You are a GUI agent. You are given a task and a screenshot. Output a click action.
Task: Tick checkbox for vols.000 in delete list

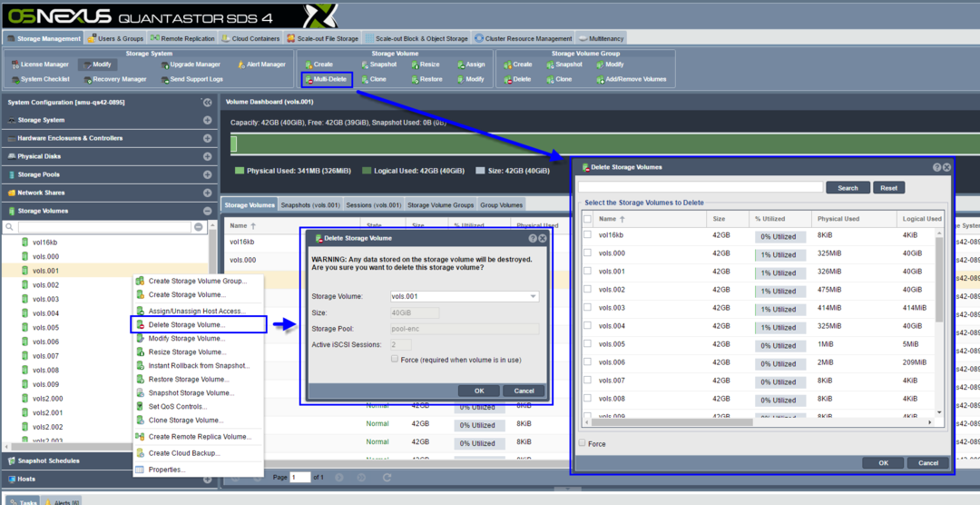point(587,252)
